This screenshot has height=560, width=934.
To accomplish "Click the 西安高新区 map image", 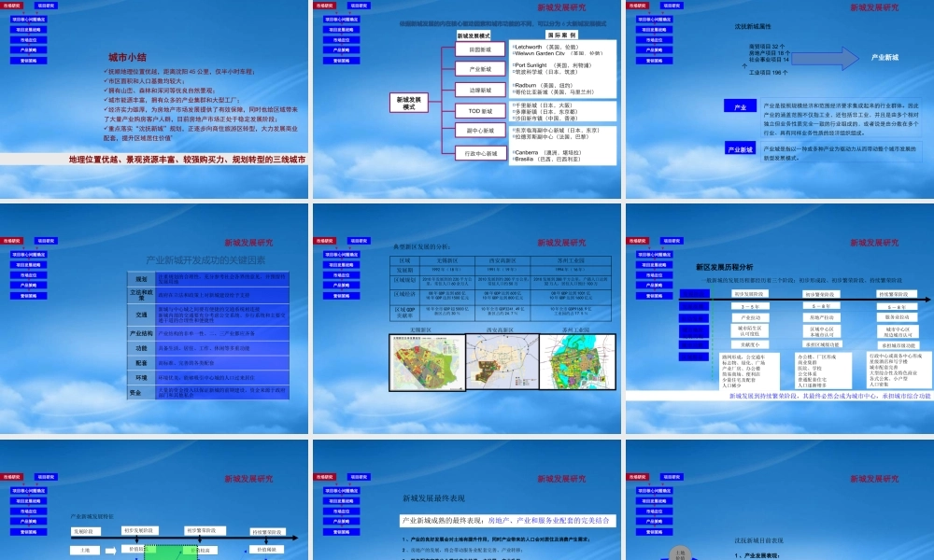I will tap(502, 362).
